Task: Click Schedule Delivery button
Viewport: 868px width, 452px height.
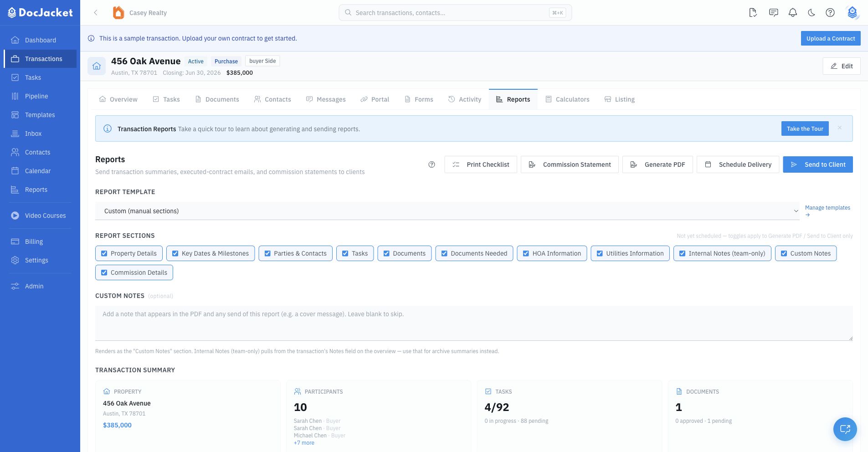Action: click(x=738, y=164)
